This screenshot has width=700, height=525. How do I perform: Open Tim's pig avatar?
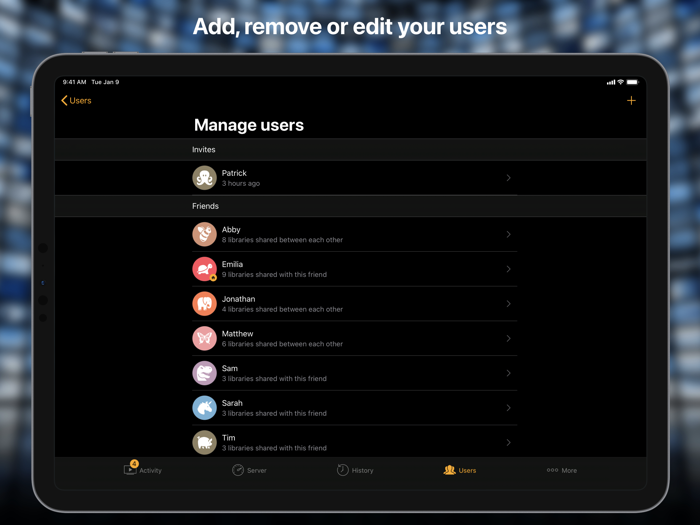tap(204, 442)
